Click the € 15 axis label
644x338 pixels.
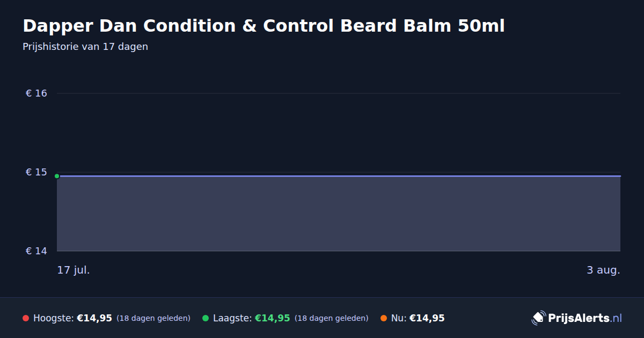click(x=36, y=172)
